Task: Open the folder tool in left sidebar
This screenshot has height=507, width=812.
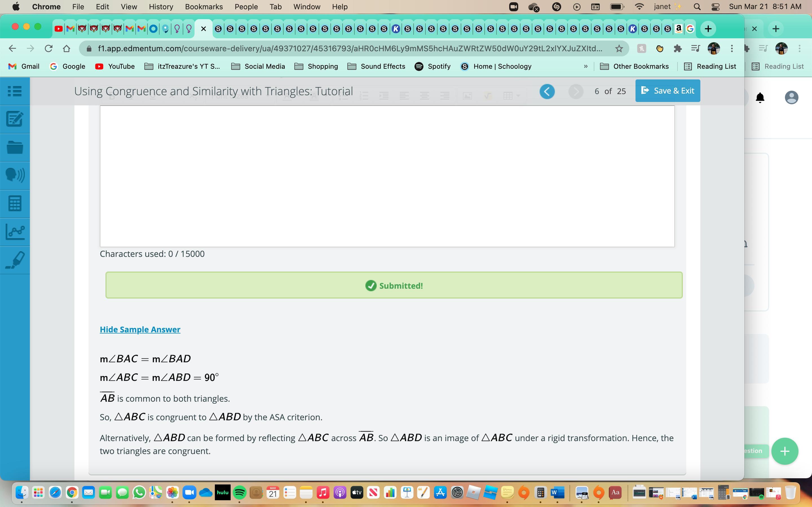Action: 15,147
